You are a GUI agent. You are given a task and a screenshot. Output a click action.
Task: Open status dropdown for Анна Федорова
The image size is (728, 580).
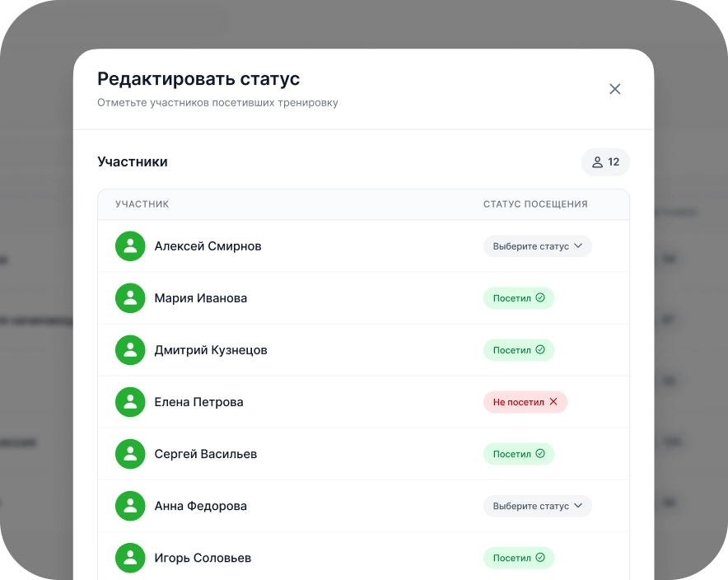click(x=538, y=506)
